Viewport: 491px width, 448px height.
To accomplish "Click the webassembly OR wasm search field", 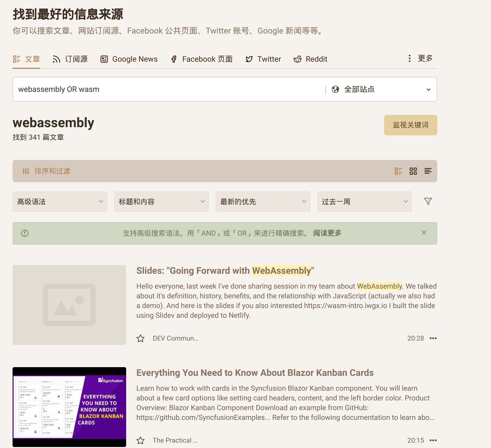I will tap(169, 89).
